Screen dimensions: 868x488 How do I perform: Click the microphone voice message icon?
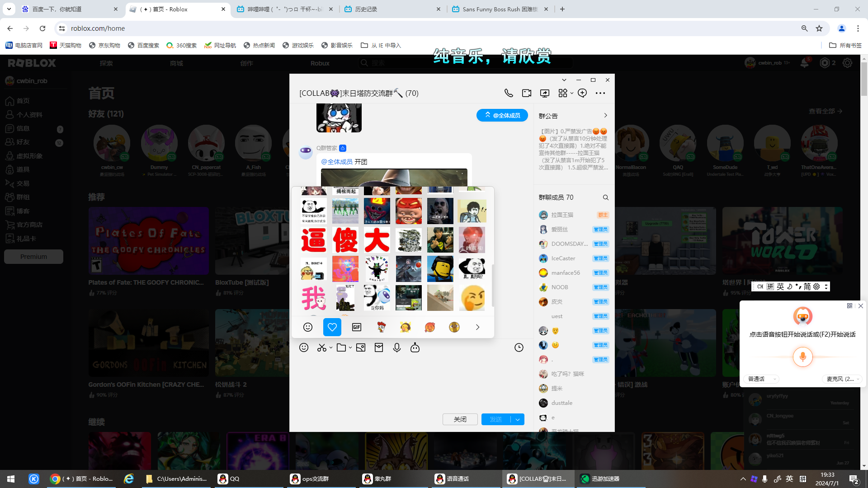point(397,347)
